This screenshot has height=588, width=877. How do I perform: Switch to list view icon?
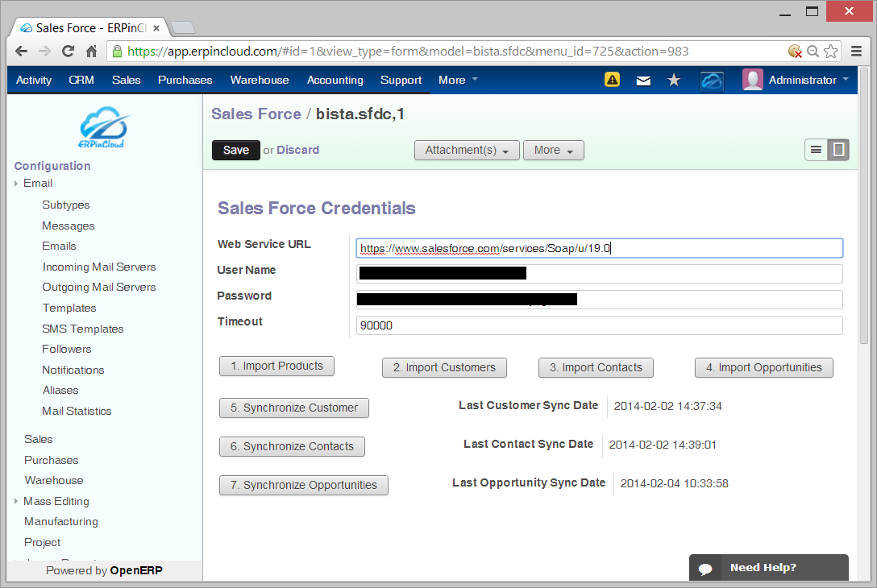(x=816, y=150)
